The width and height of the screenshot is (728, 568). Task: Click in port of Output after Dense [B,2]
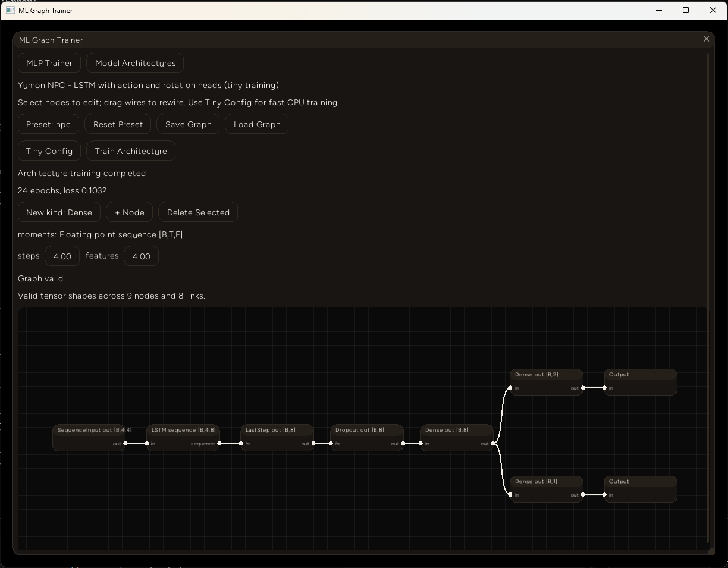click(604, 388)
